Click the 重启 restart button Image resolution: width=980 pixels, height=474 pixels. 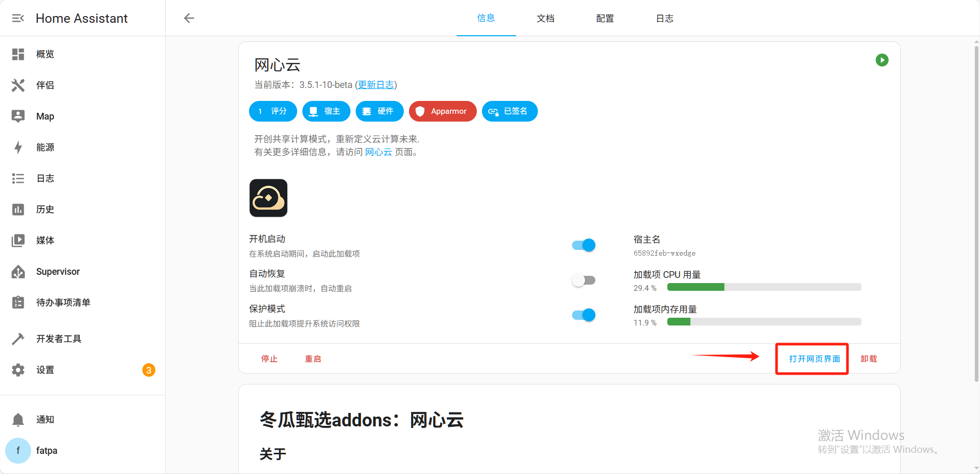click(313, 359)
